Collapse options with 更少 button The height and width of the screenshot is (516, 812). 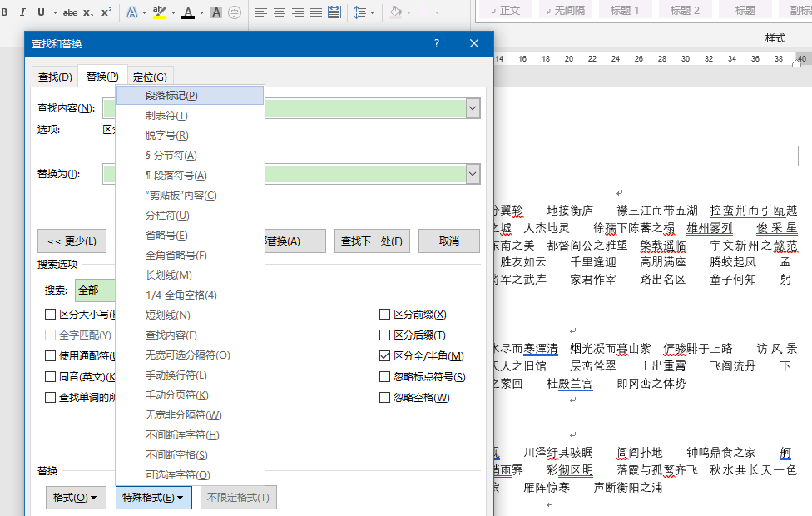point(72,241)
